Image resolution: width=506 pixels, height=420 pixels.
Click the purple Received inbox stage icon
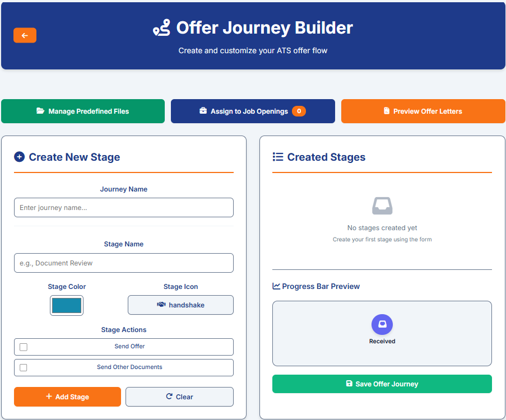[382, 324]
